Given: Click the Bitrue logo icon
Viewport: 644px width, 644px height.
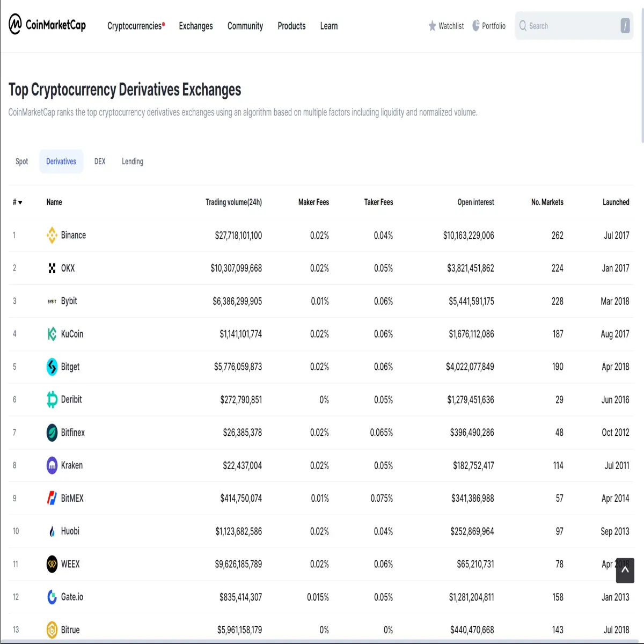Looking at the screenshot, I should pos(52,630).
